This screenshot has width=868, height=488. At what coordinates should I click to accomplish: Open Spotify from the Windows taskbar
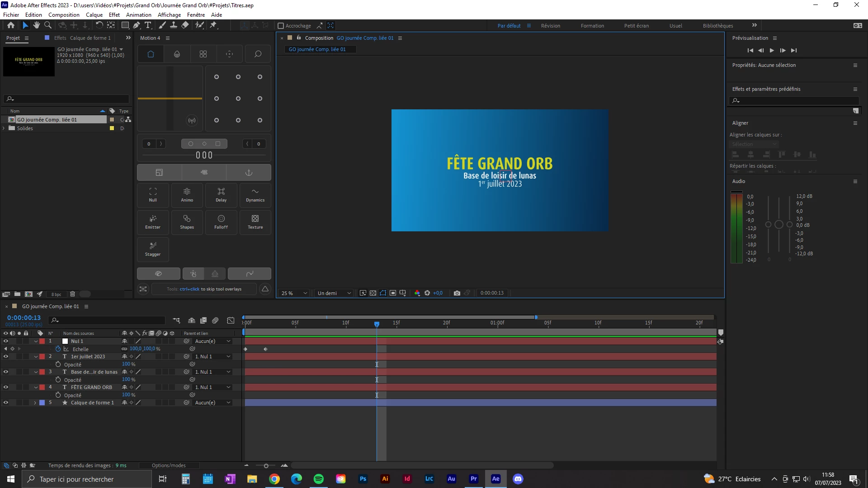click(319, 479)
